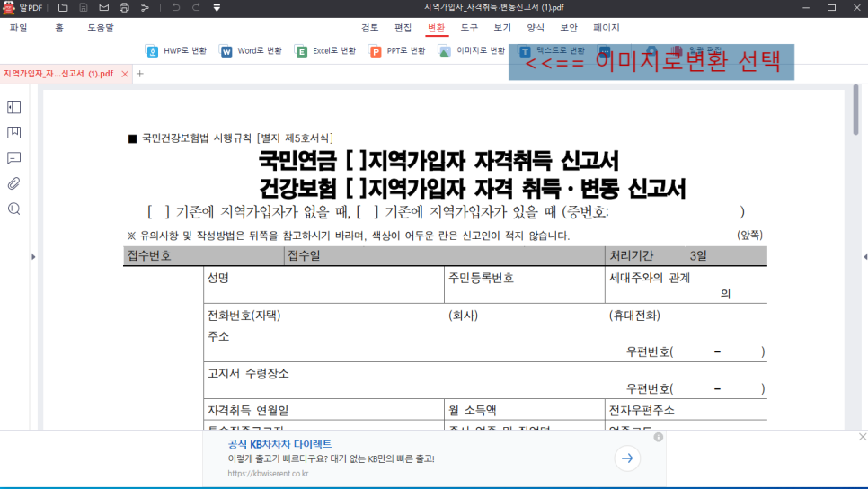Open the 공식 KB차차차 다이렉트 ad link
This screenshot has width=868, height=489.
(x=279, y=444)
